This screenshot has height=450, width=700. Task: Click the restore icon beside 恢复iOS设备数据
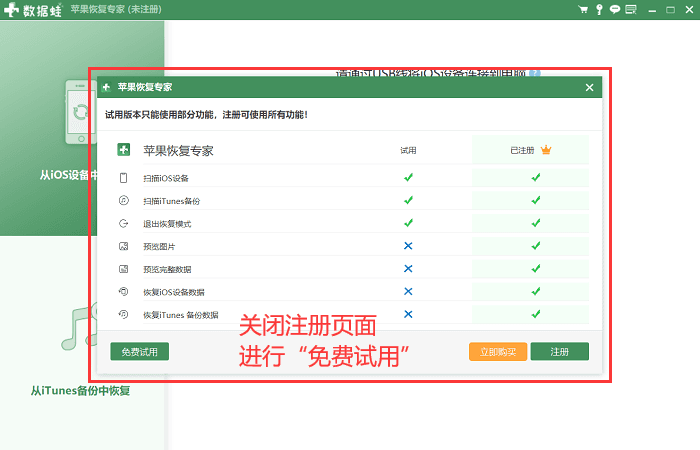(x=124, y=292)
